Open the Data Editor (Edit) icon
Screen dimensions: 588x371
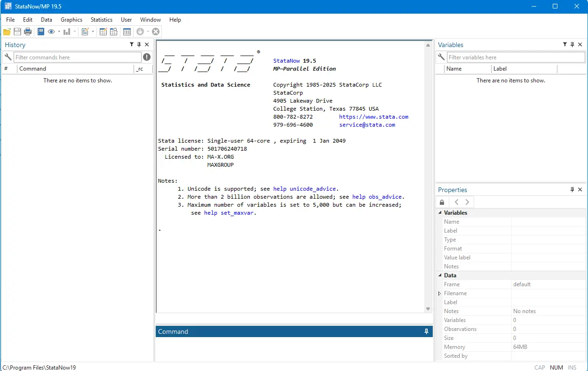point(103,32)
